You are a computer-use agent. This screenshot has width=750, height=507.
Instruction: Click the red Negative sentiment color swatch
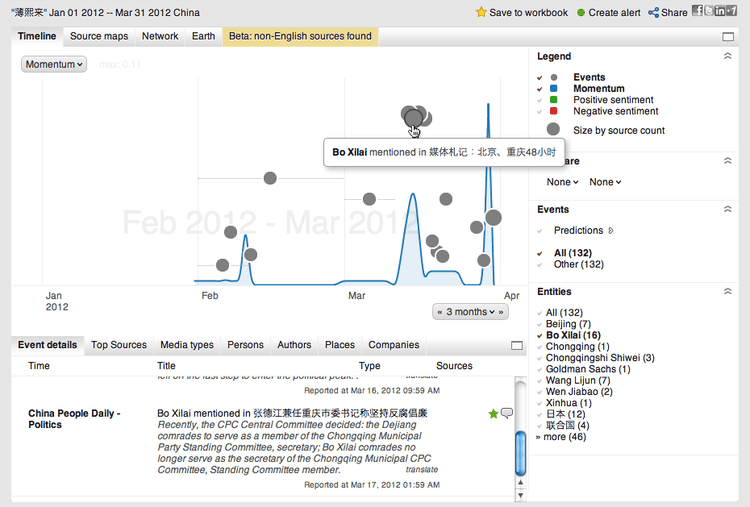click(x=553, y=111)
